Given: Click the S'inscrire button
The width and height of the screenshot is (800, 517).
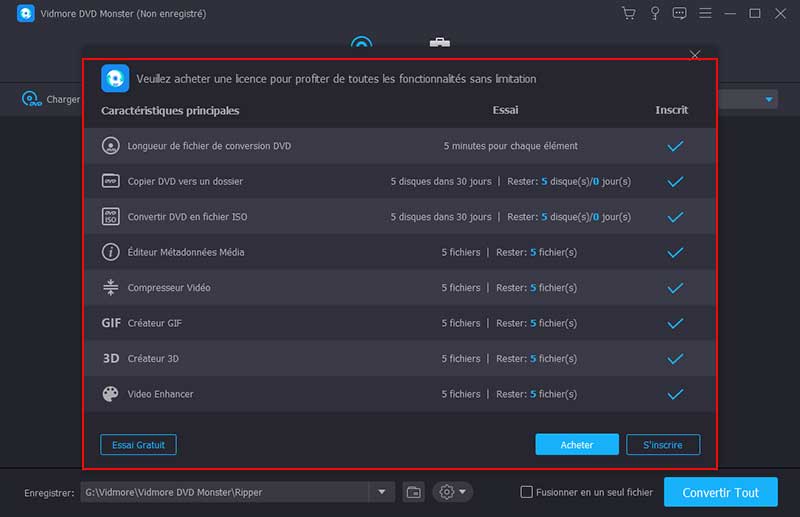Looking at the screenshot, I should pyautogui.click(x=662, y=445).
